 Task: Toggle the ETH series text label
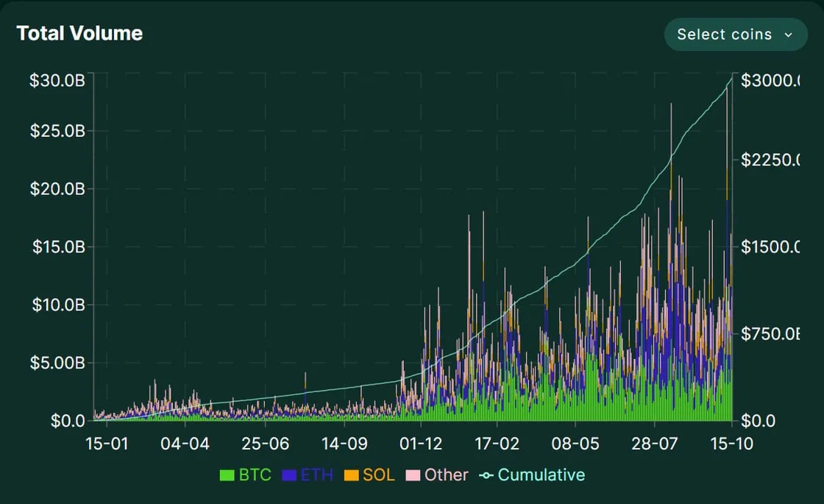click(x=317, y=475)
